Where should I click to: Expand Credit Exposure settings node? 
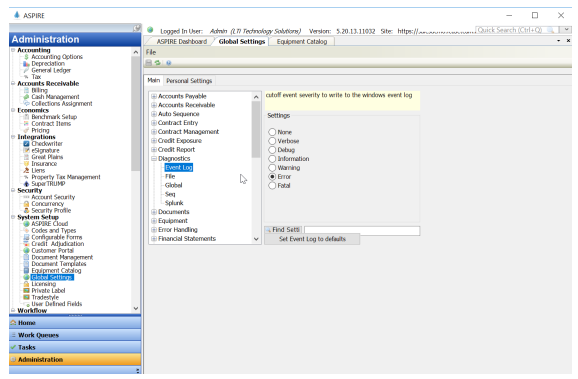154,141
